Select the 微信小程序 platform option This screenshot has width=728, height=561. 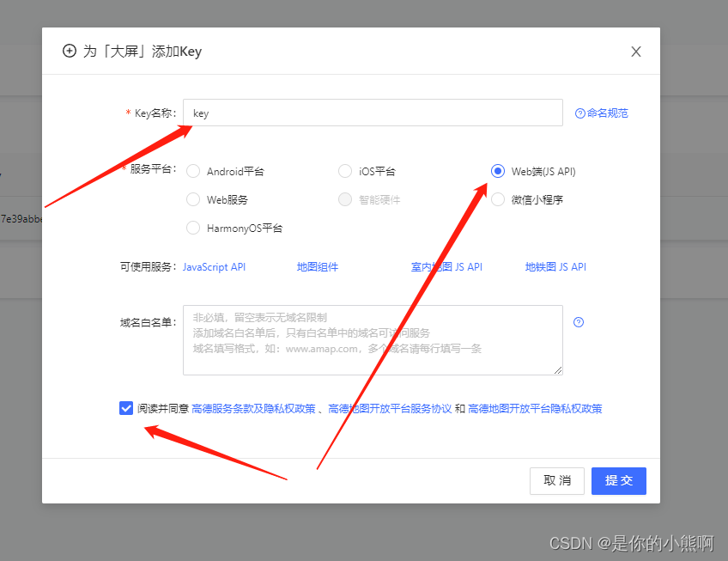click(498, 199)
